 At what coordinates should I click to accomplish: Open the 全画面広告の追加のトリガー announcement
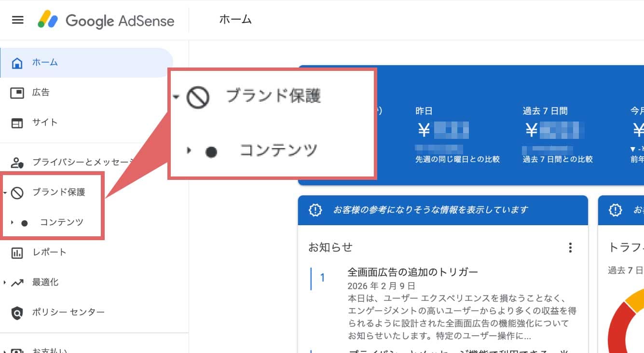[412, 272]
